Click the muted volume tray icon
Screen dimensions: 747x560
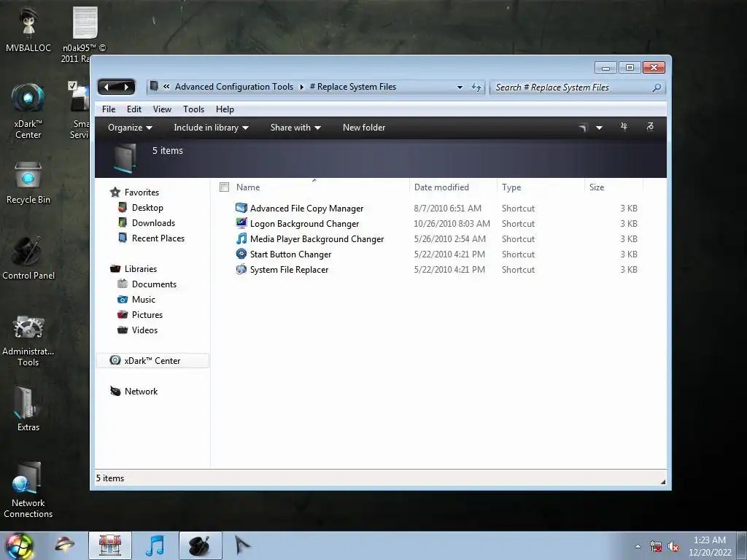(x=673, y=547)
